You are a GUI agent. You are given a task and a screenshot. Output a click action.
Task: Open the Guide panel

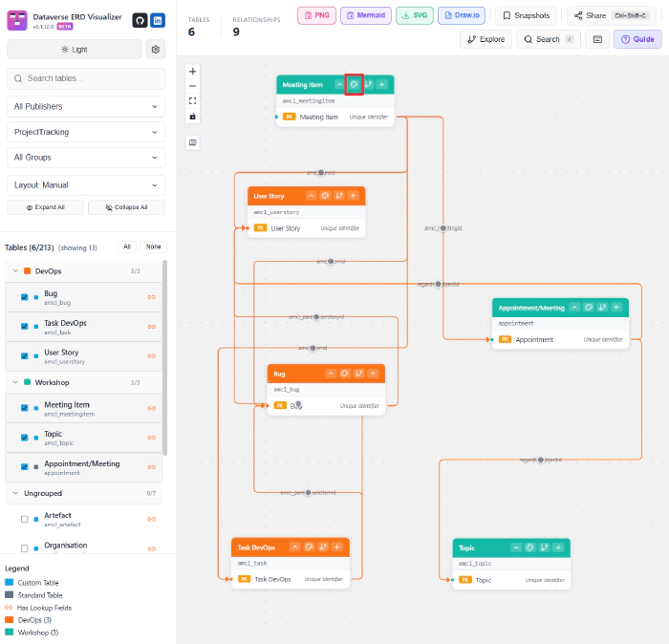click(637, 39)
